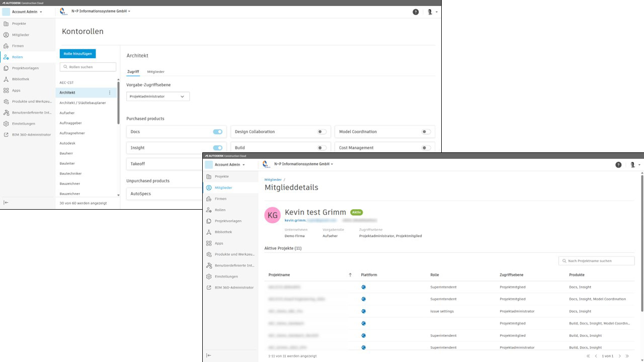Select Benutzerdefinierte Integrationen in Mitglieddetails sidebar

click(230, 265)
